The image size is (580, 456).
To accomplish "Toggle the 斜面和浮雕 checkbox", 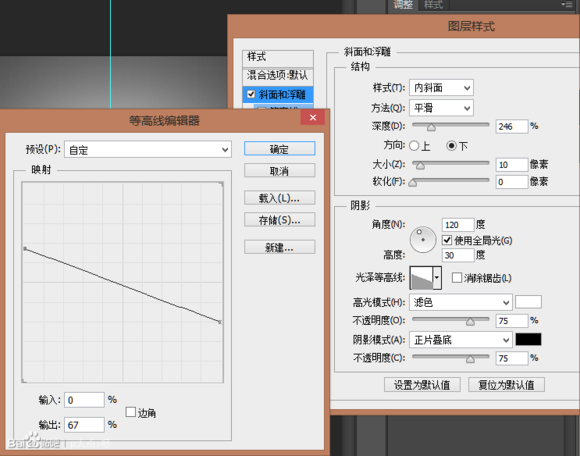I will point(251,94).
